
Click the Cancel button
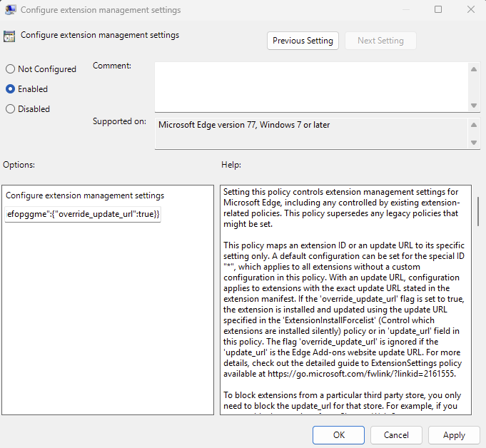coord(396,434)
